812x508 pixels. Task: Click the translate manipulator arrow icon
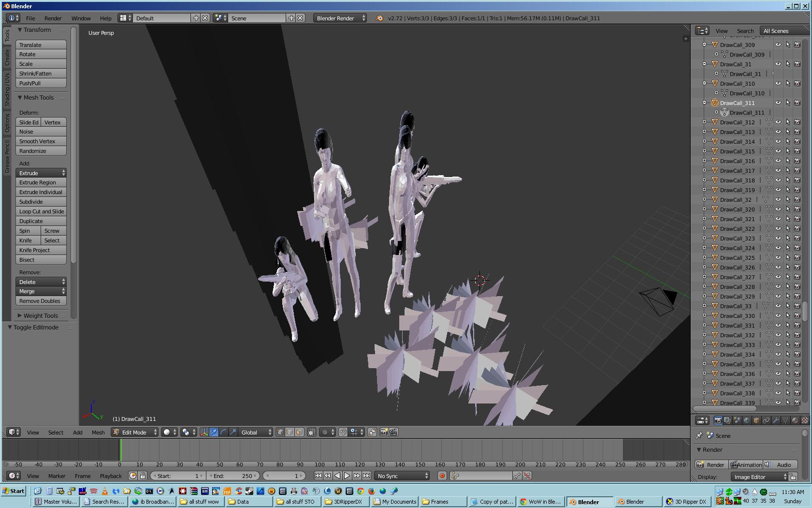click(214, 432)
